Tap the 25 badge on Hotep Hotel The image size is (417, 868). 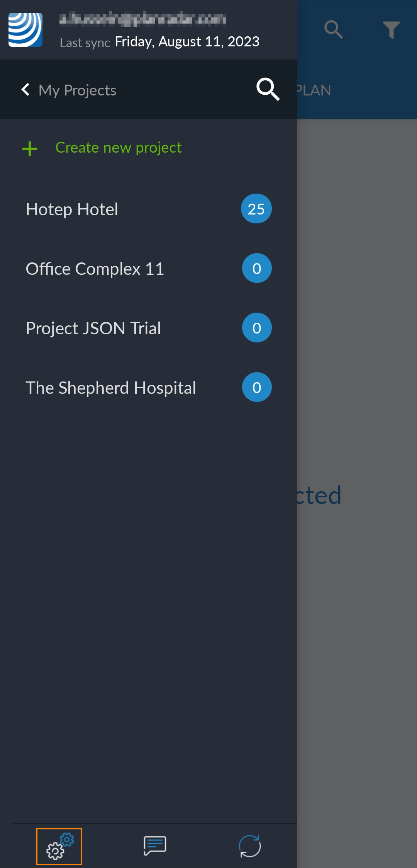[256, 209]
